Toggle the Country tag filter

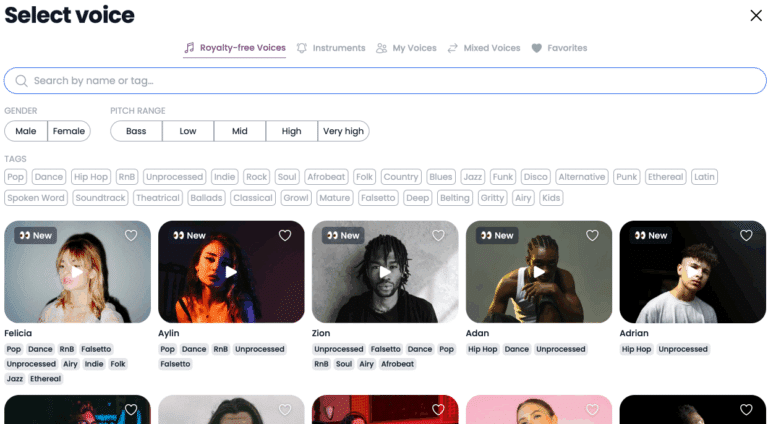click(401, 177)
